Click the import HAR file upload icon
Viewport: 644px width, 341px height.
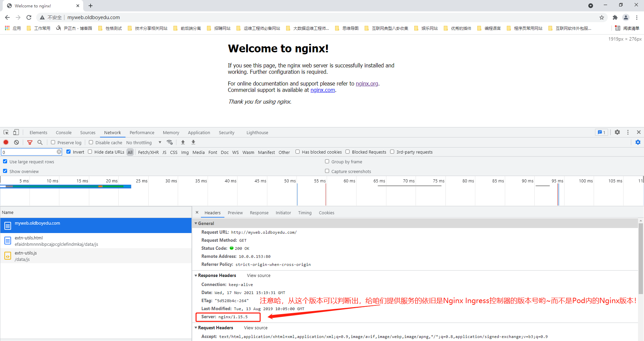pyautogui.click(x=183, y=143)
